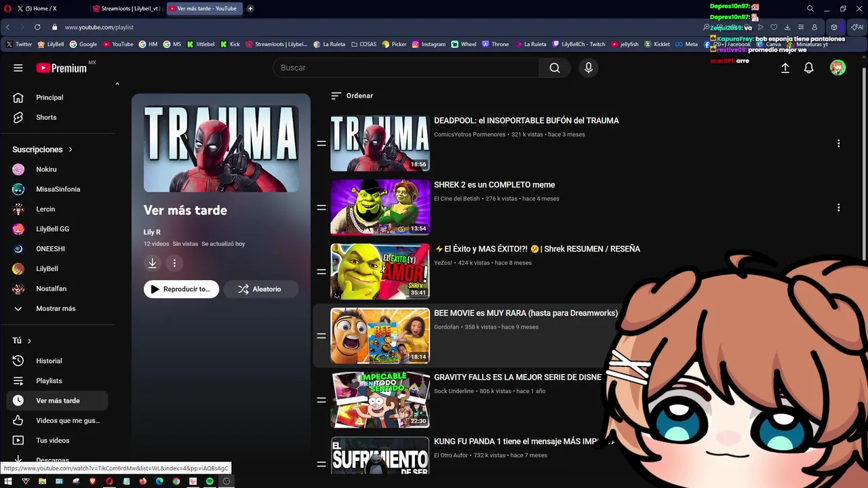Open Windows Start menu
This screenshot has width=868, height=488.
[8, 481]
